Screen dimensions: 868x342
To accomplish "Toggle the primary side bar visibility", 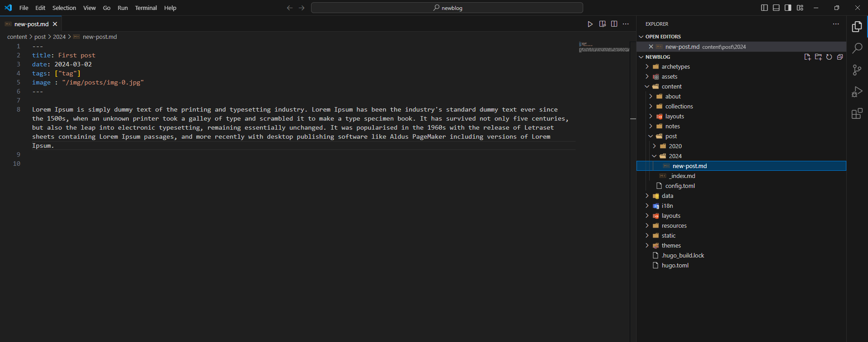I will coord(764,8).
